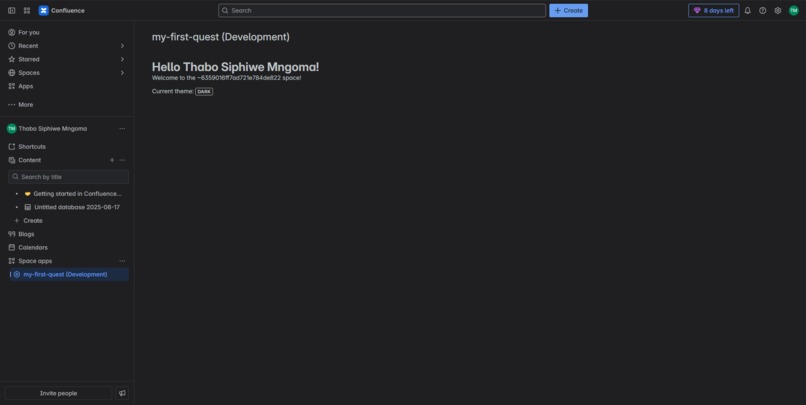Click the DARK theme badge

coord(204,91)
